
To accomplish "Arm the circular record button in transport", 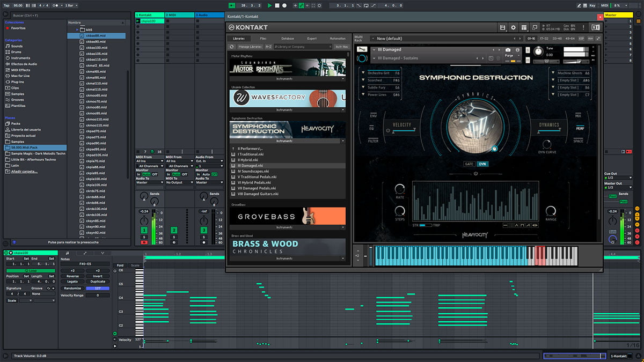I will (284, 5).
